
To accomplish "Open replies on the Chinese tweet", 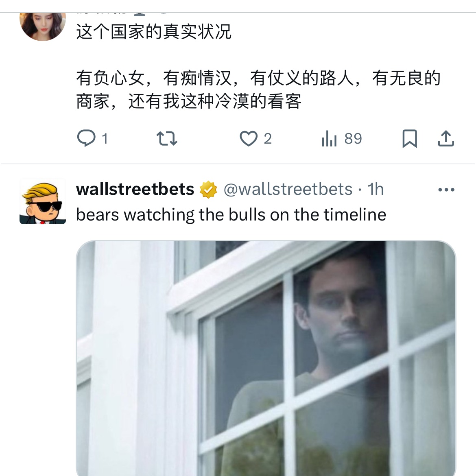I will [x=86, y=138].
